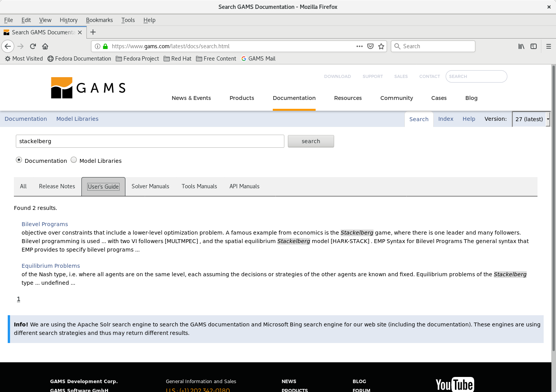Open the Red Hat bookmark folder

(x=177, y=59)
